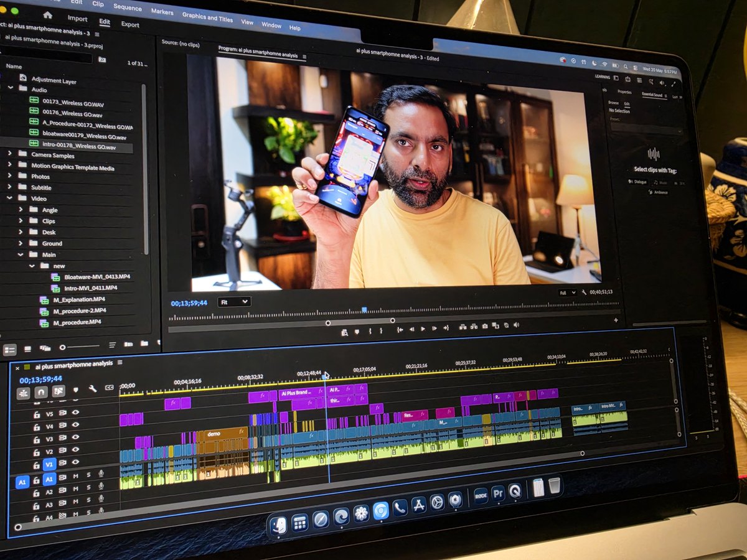This screenshot has height=560, width=747.
Task: Hide video track V1 with eye icon
Action: tap(75, 462)
